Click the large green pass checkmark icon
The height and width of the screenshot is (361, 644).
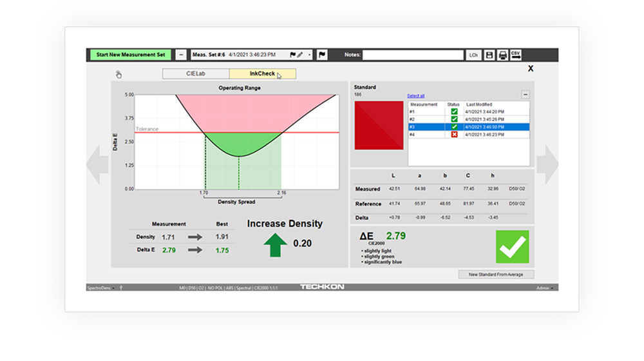click(512, 246)
